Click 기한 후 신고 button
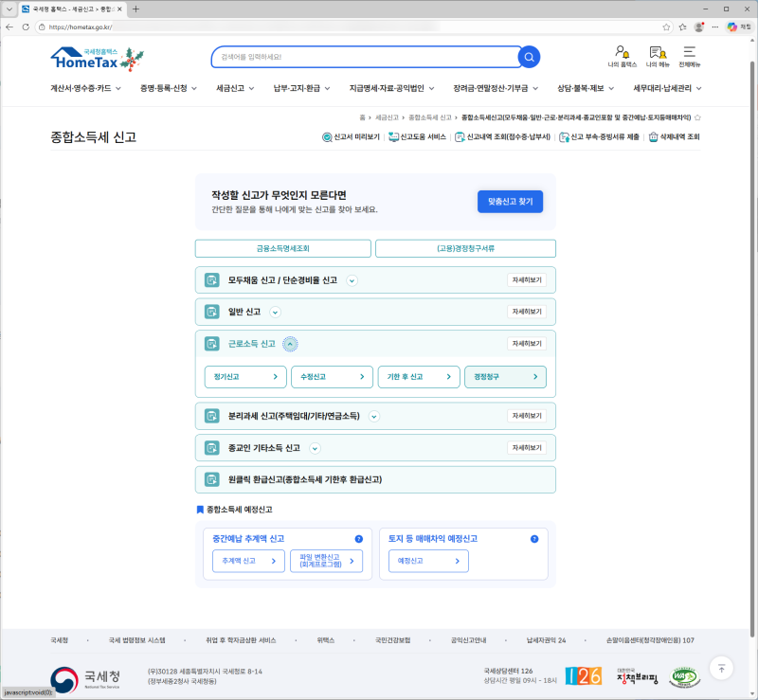 coord(419,377)
